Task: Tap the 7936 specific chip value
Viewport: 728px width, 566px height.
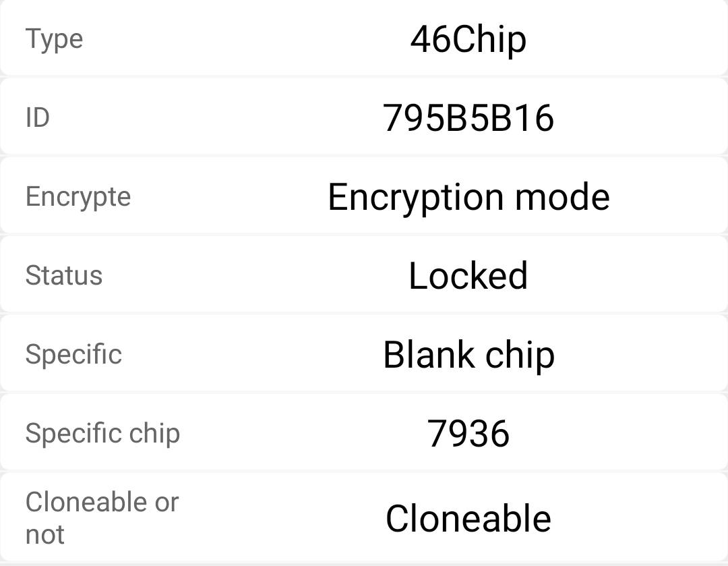Action: pos(468,434)
